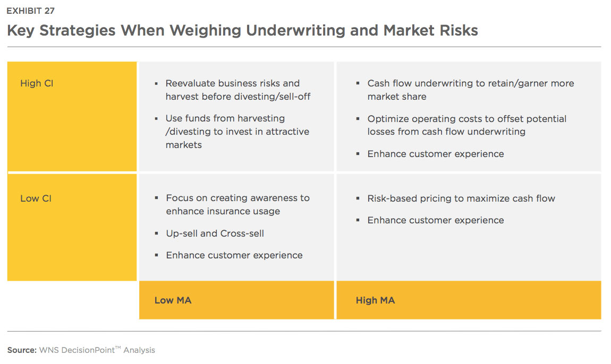Click 'Enhance customer experience' in High CI High MA
The image size is (611, 364).
435,154
